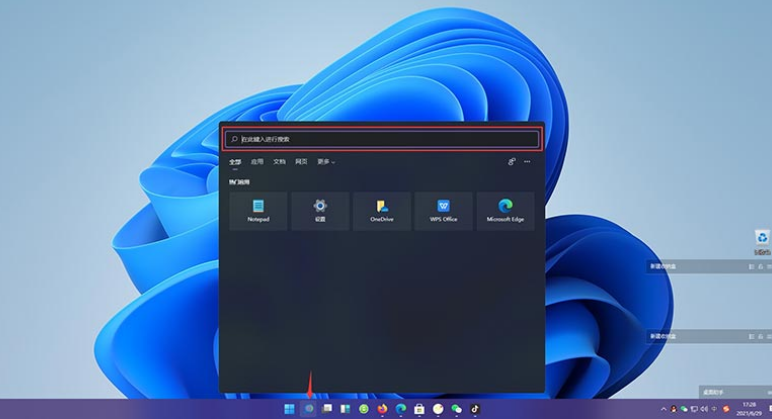Switch to the 应用 (Apps) tab
The image size is (772, 419).
tap(257, 161)
